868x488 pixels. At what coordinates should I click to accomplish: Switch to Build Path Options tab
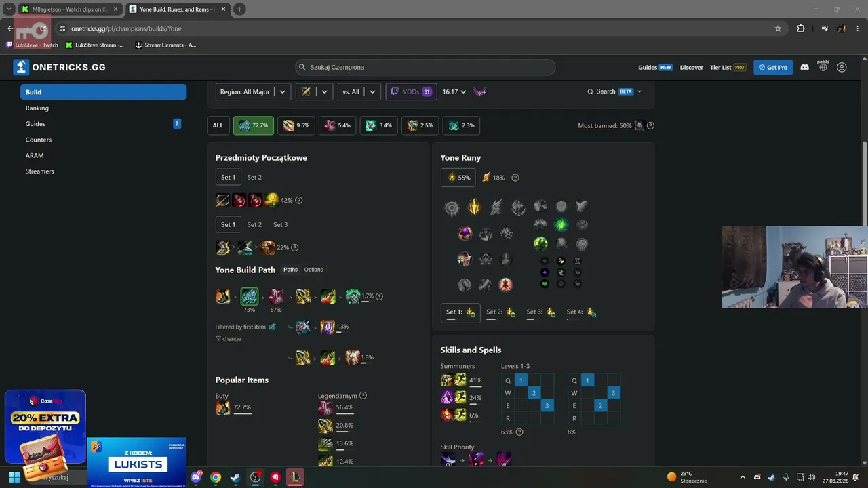point(313,270)
